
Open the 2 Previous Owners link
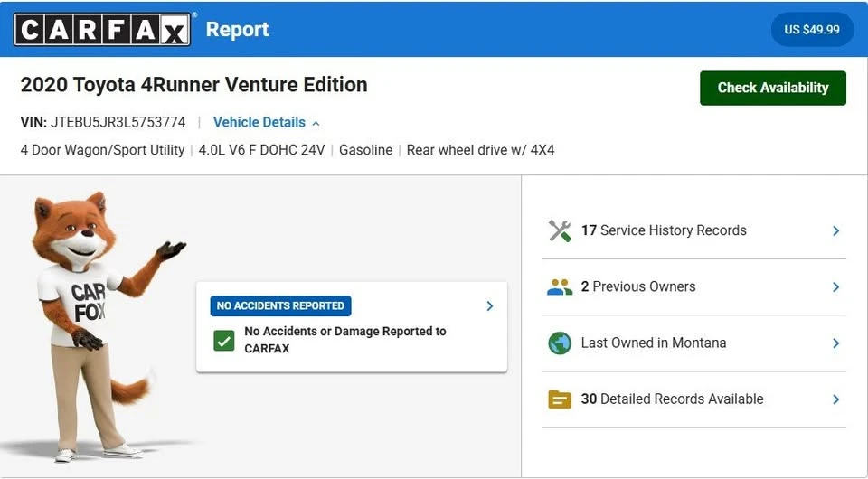pos(638,286)
